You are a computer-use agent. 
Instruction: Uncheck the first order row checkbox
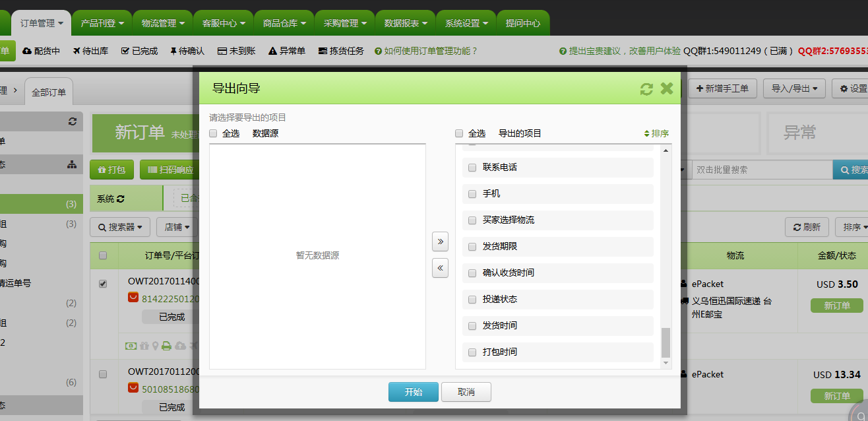[x=103, y=284]
